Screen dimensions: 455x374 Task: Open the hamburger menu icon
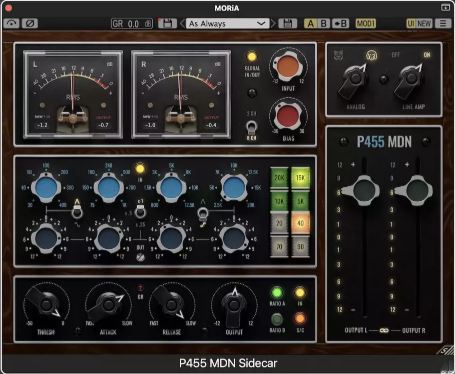[443, 23]
